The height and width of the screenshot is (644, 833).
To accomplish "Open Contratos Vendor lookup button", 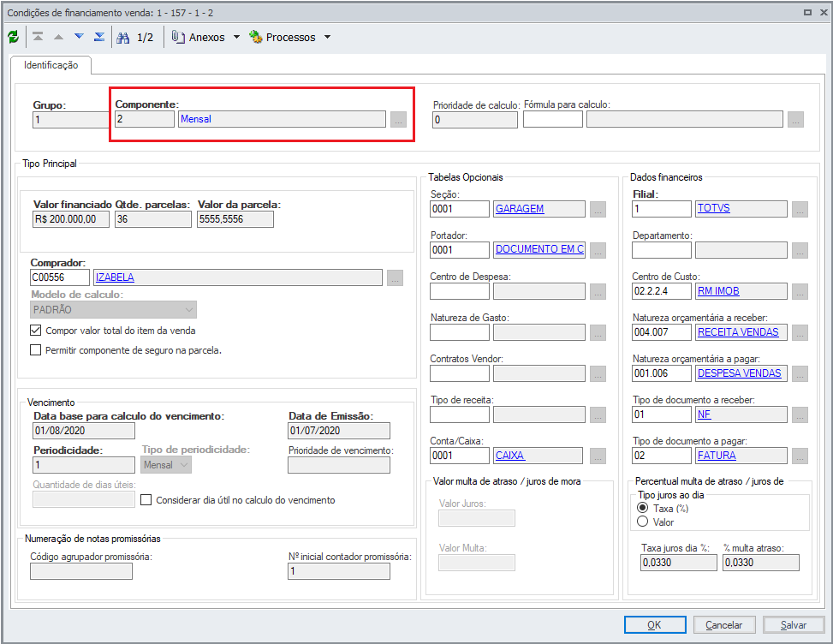I will (598, 373).
